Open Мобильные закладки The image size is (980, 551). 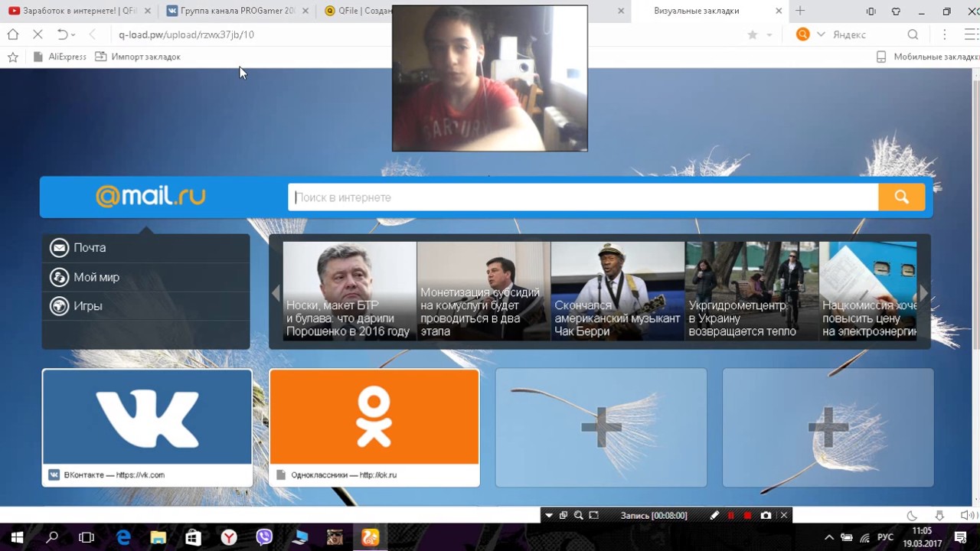coord(927,57)
